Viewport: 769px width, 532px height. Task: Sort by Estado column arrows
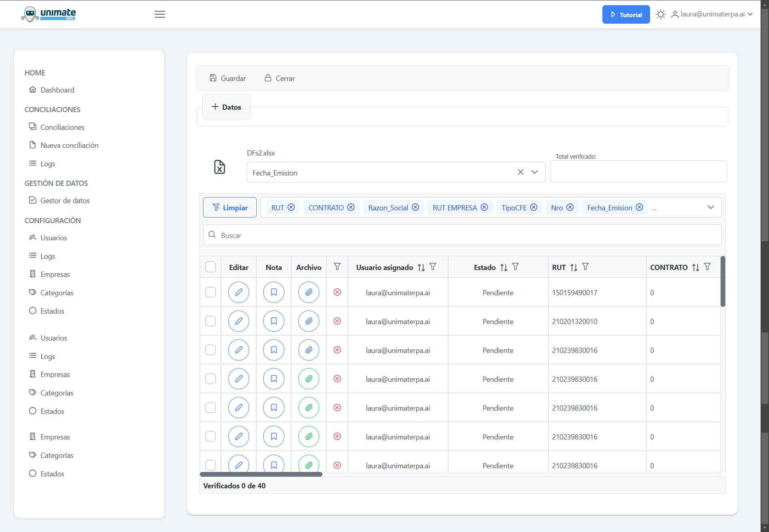pyautogui.click(x=503, y=268)
